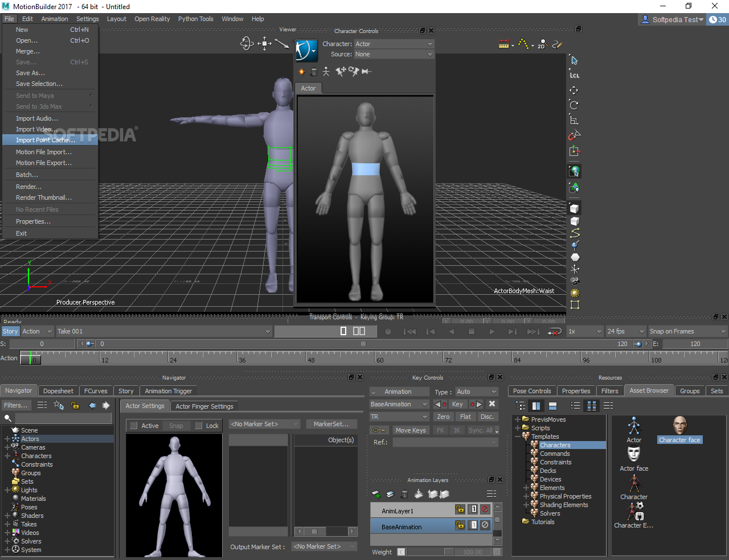Click the pin translation icon in Character Controls
Screen dimensions: 729x560
[x=341, y=72]
